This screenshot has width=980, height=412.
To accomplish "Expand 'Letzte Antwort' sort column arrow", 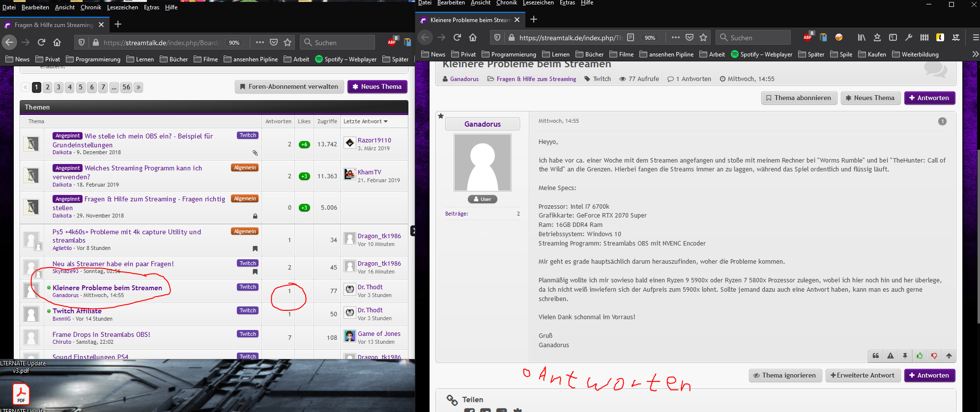I will pos(385,121).
